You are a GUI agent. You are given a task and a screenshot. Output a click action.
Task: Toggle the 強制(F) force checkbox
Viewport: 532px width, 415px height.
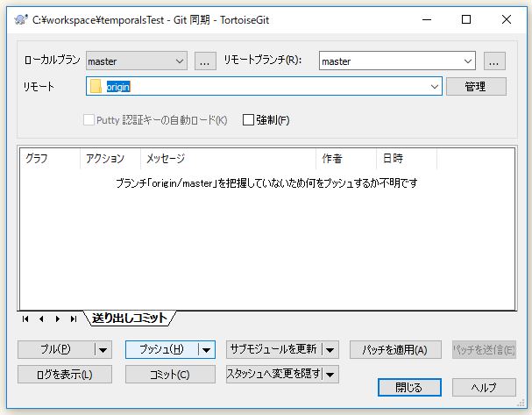pyautogui.click(x=248, y=120)
